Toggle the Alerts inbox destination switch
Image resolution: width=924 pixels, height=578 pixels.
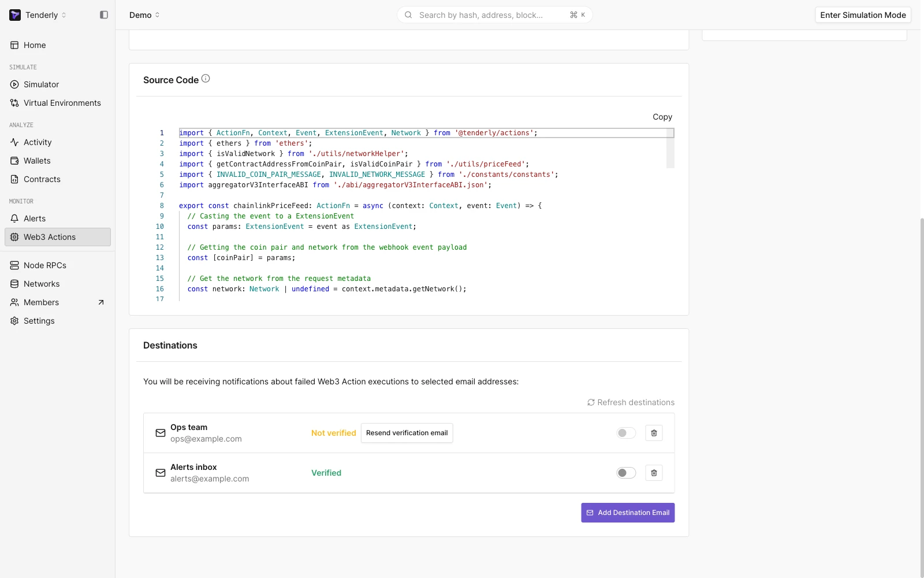pos(626,473)
